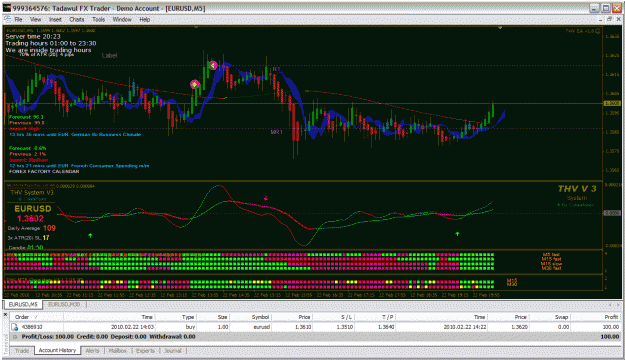Click the take profit value 1.3640
This screenshot has width=625, height=360.
(387, 327)
